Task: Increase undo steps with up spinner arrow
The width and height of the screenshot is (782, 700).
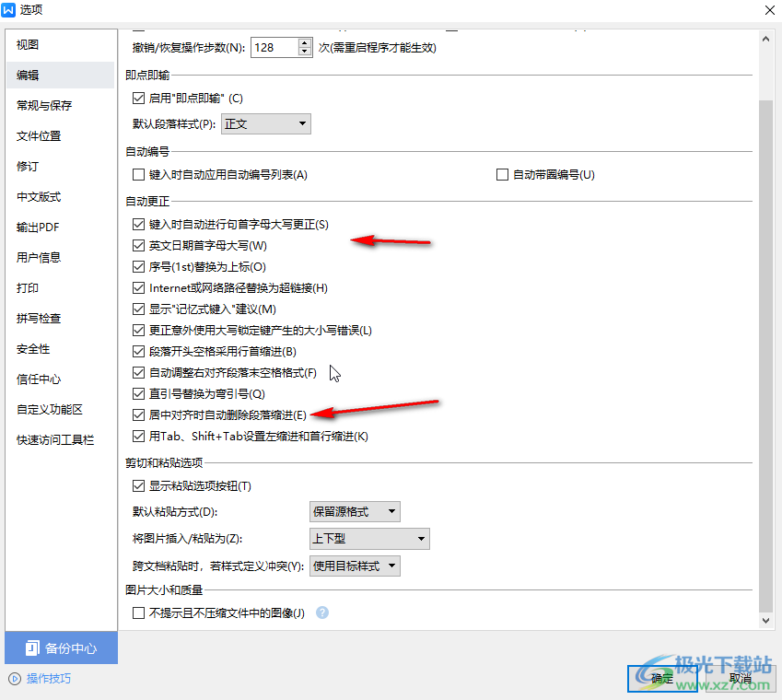Action: pos(305,42)
